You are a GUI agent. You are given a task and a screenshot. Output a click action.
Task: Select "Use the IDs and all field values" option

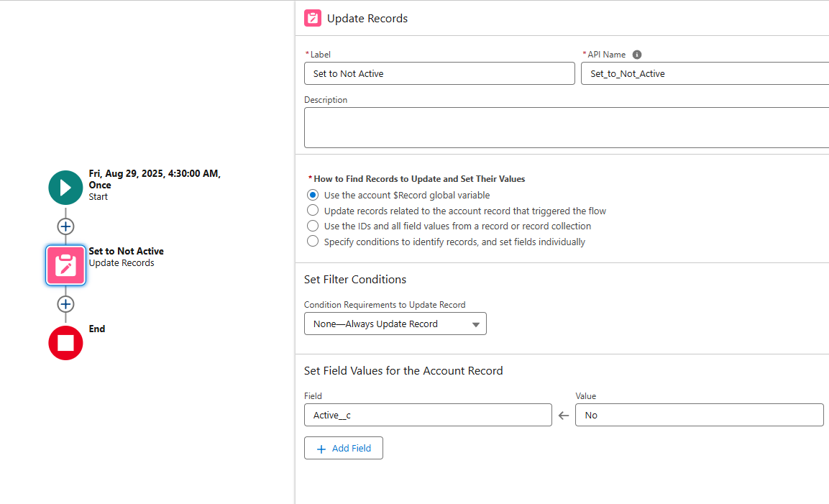[313, 226]
